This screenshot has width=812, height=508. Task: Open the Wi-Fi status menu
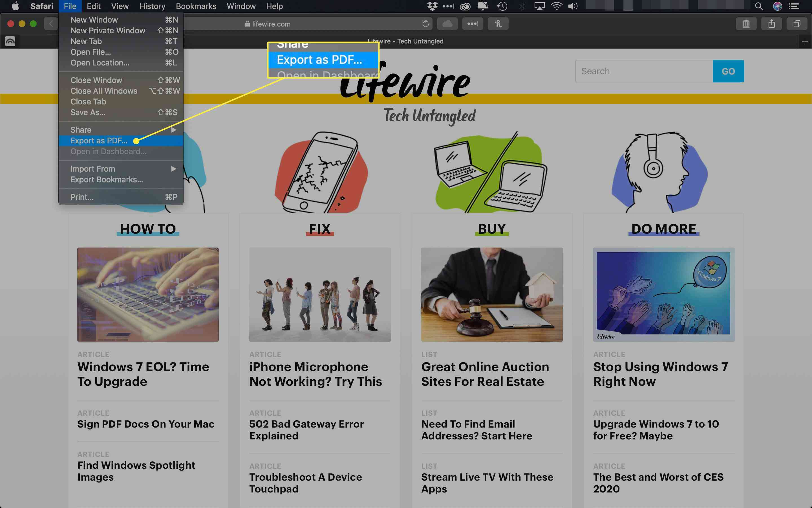557,6
